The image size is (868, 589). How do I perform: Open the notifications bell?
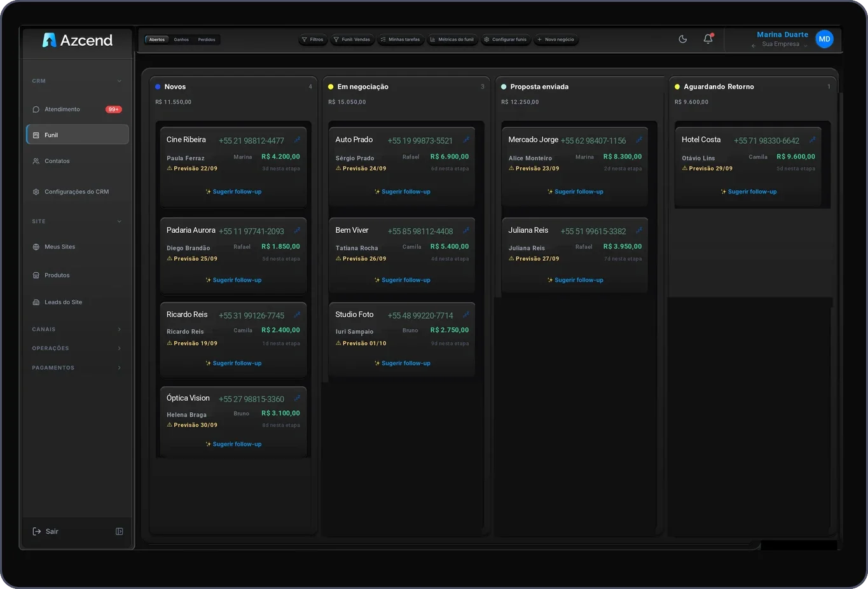click(708, 39)
